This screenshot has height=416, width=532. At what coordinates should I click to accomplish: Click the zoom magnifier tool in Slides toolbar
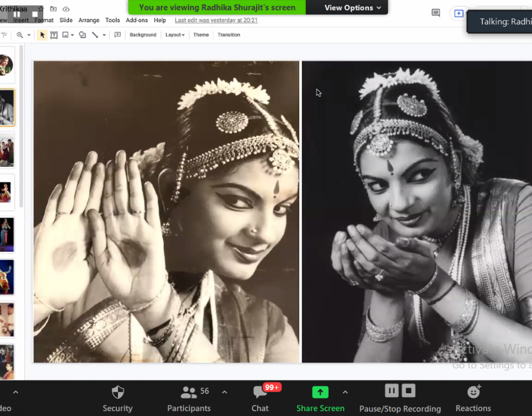[20, 35]
